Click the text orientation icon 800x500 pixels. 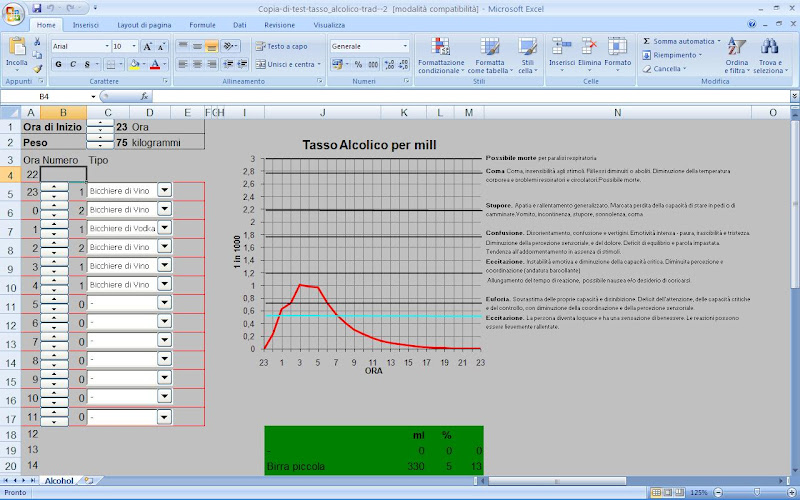[229, 46]
